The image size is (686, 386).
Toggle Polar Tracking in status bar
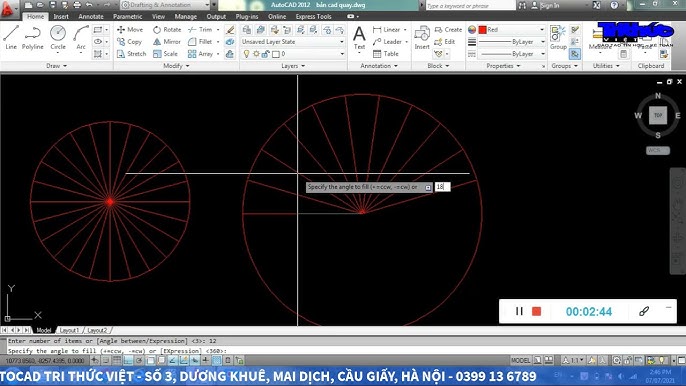point(139,361)
